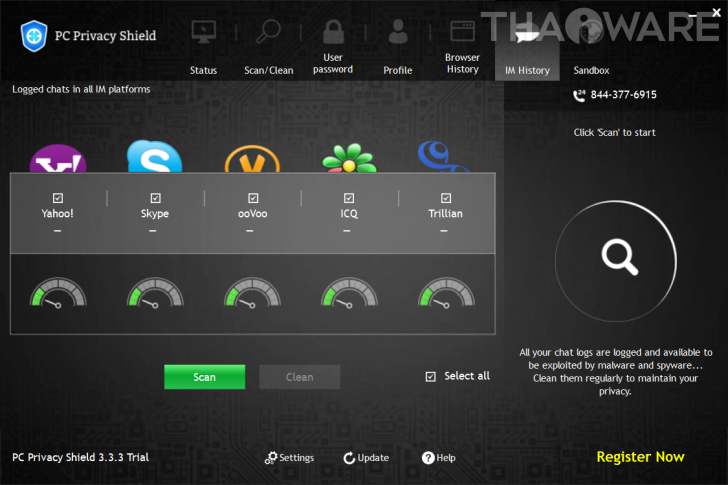Click the green Scan button
The width and height of the screenshot is (728, 485).
tap(204, 377)
